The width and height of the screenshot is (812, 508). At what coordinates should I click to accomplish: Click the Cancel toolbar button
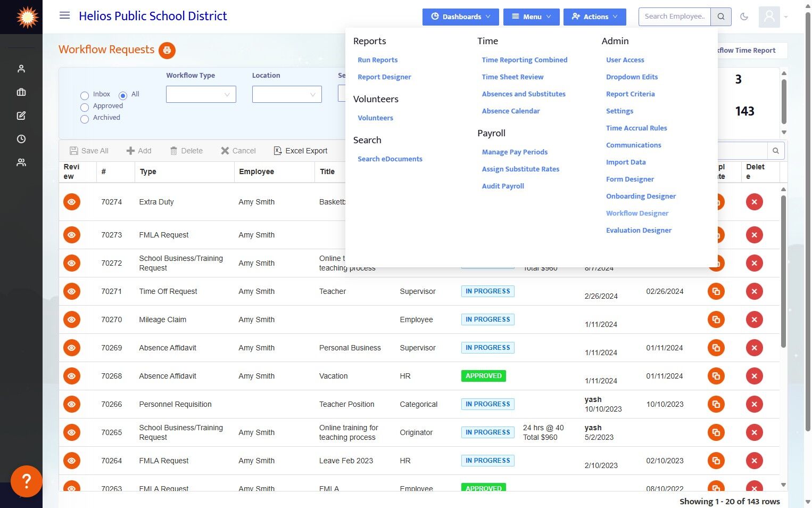click(238, 151)
